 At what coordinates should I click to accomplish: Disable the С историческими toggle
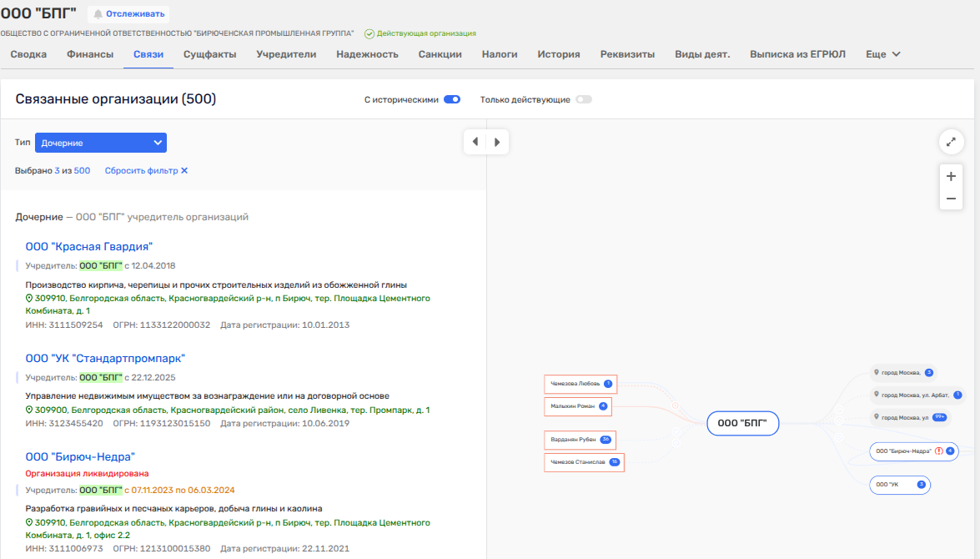[x=452, y=99]
